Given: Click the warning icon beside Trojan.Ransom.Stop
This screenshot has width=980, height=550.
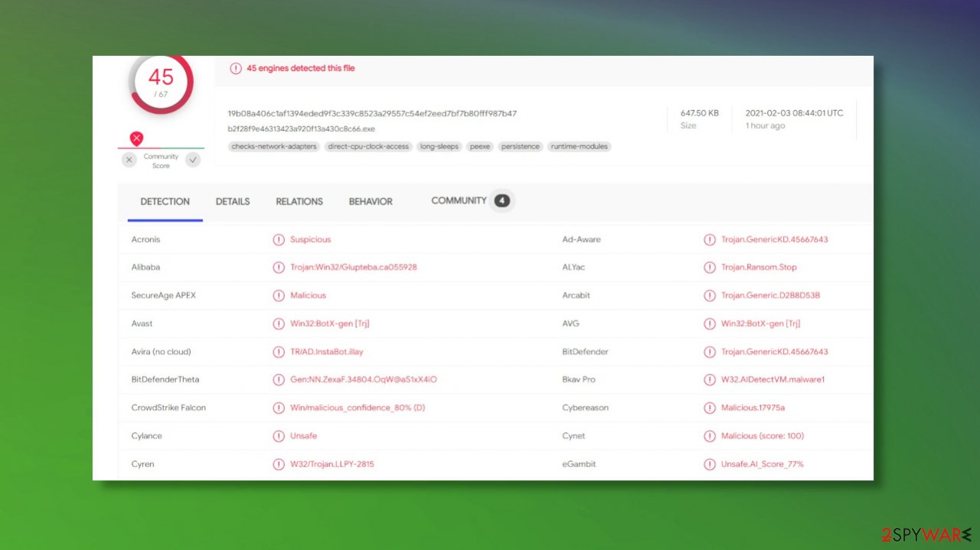Looking at the screenshot, I should tap(710, 268).
